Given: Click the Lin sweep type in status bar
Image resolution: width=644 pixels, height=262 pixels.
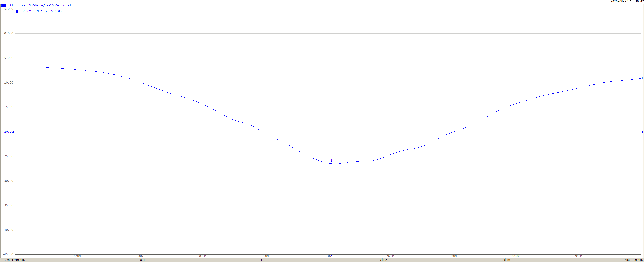Looking at the screenshot, I should coord(261,260).
